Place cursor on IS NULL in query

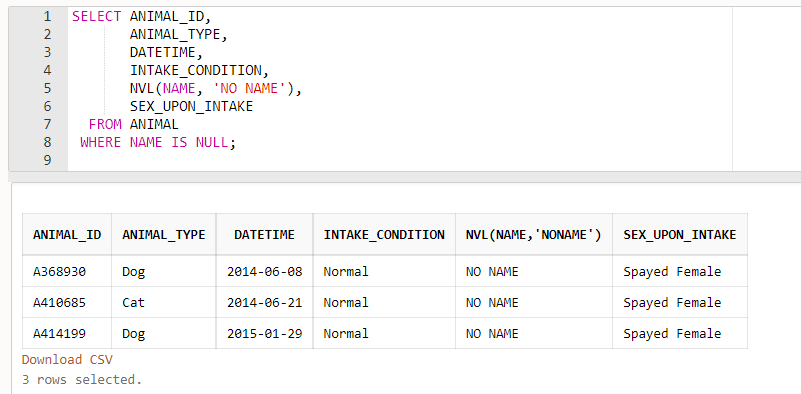tap(200, 142)
